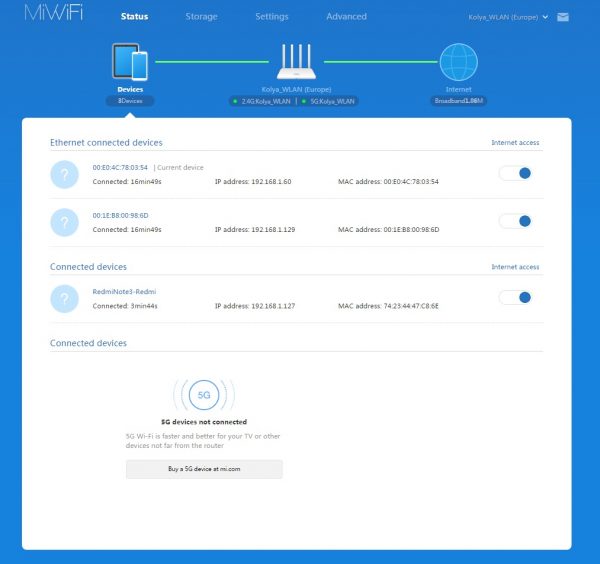
Task: Toggle internet access for 192.168.1.60 device
Action: (515, 173)
